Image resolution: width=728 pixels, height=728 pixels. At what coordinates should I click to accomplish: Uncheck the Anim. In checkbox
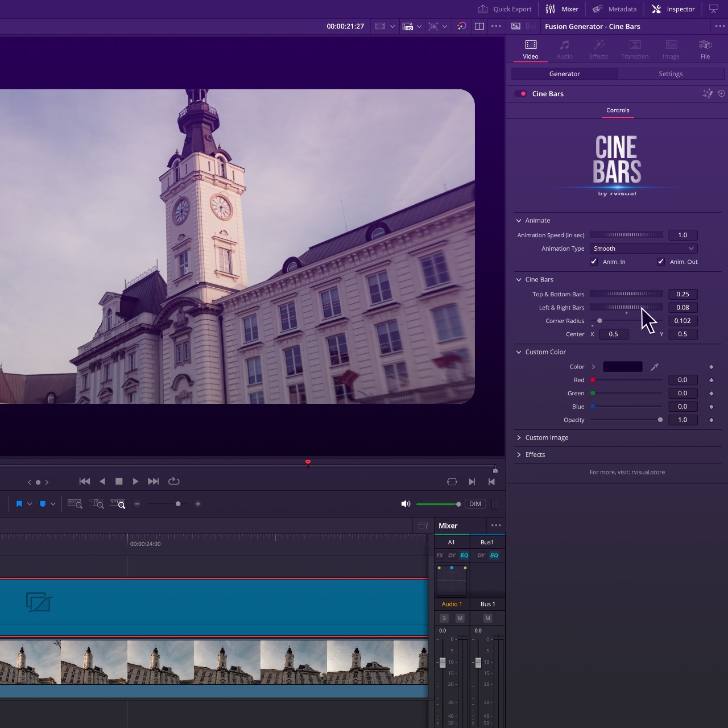pyautogui.click(x=594, y=262)
